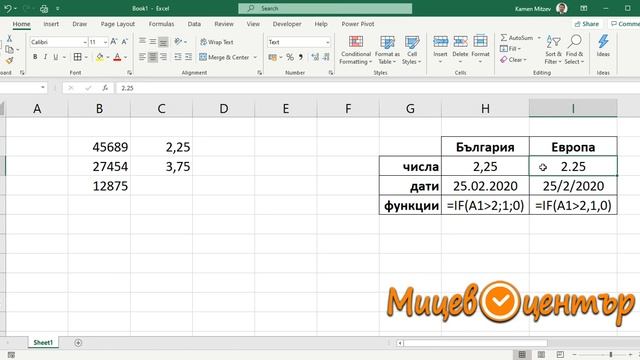Toggle Center horizontal alignment
Image resolution: width=640 pixels, height=360 pixels.
tap(152, 57)
